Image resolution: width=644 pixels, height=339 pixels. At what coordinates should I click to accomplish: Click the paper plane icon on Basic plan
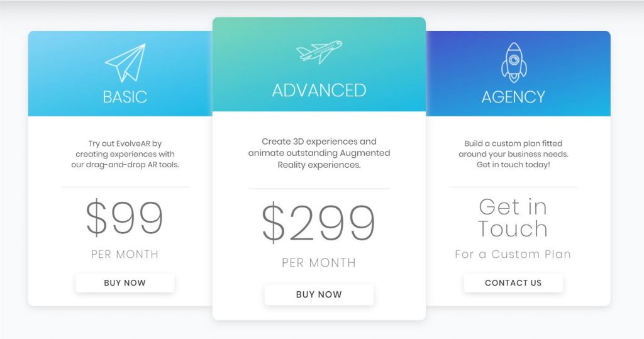click(x=125, y=63)
